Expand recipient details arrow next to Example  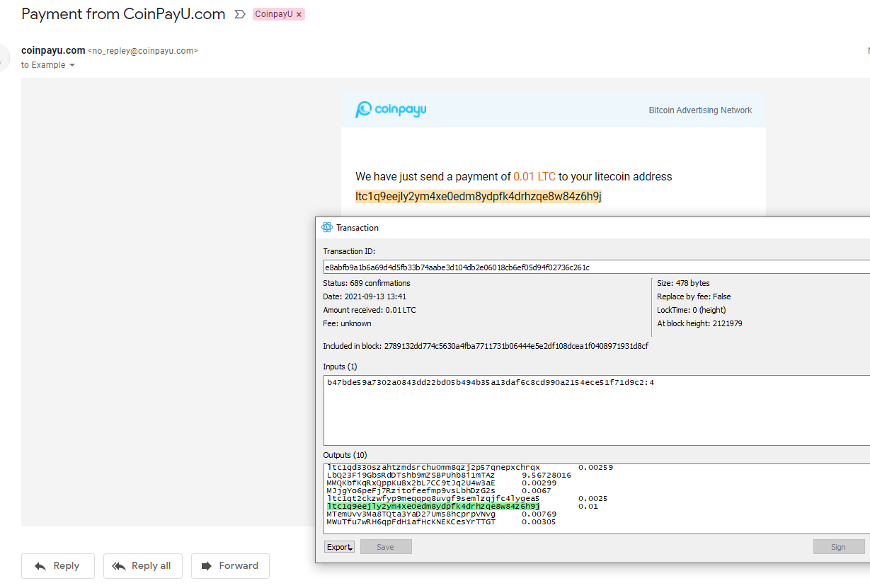(71, 65)
